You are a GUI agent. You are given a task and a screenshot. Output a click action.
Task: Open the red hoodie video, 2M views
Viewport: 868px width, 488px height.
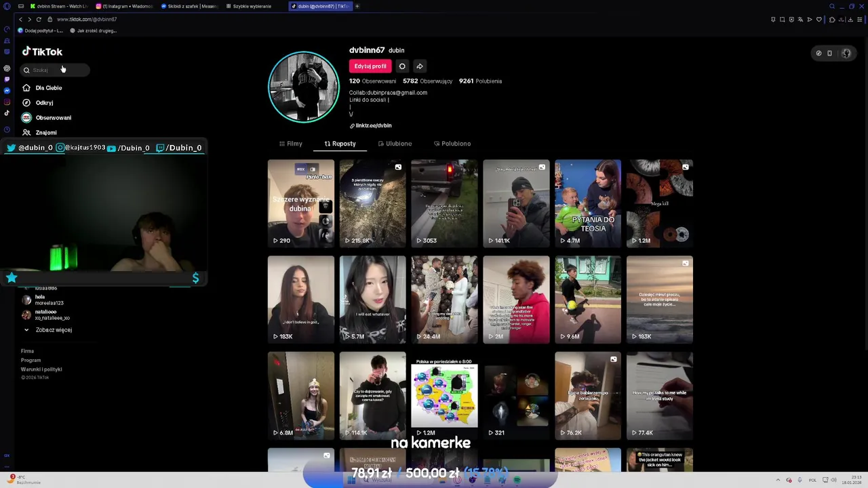517,300
